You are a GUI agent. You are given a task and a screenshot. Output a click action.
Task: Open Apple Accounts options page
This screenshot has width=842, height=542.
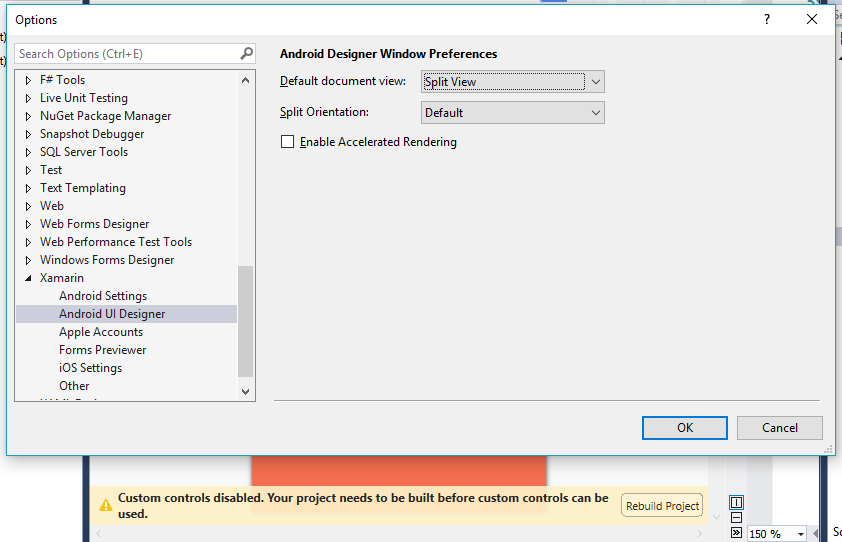101,332
